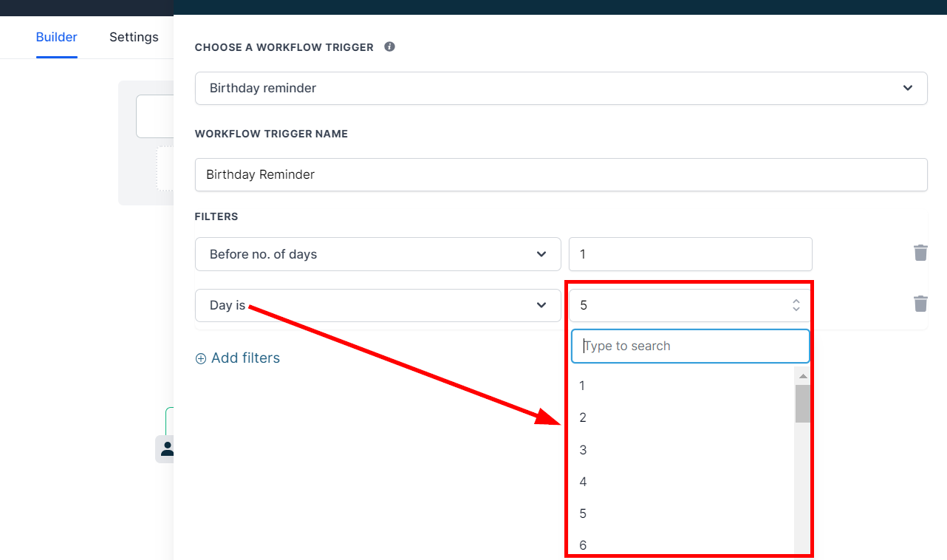Image resolution: width=947 pixels, height=560 pixels.
Task: Click the workflow trigger name input field
Action: point(561,175)
